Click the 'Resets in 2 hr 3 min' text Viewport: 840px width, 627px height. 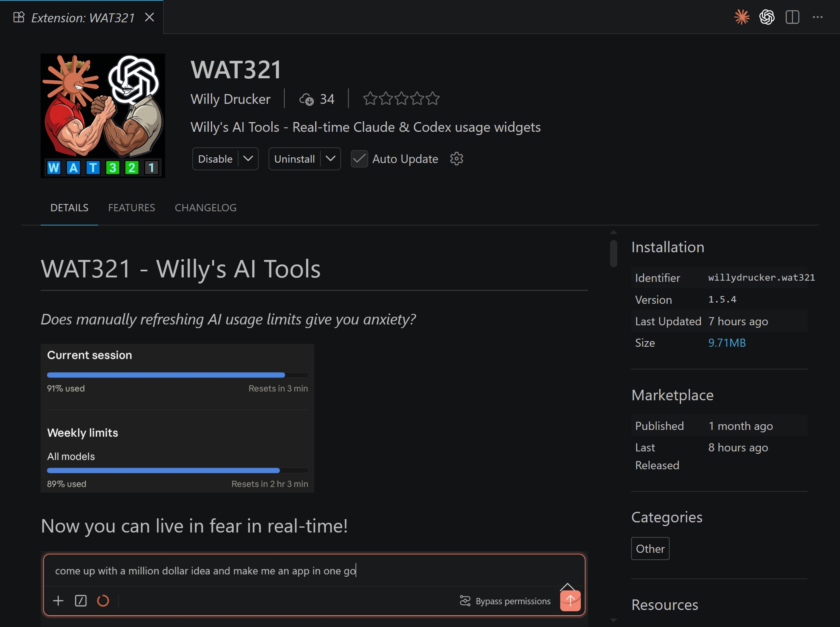(270, 484)
